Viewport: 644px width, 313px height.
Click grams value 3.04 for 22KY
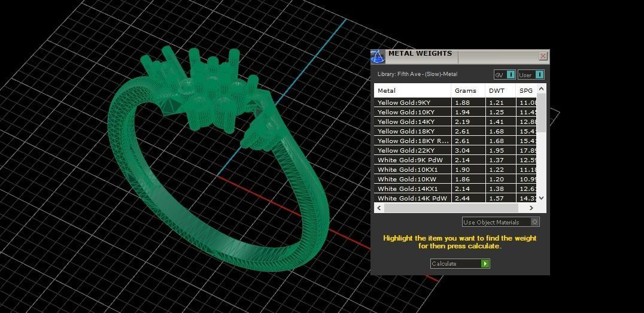462,150
